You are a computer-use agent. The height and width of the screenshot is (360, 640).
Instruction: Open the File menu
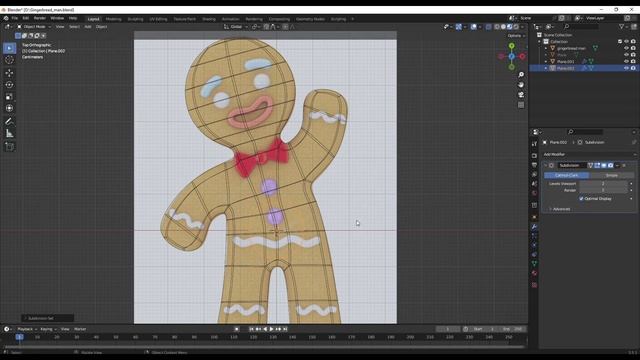click(15, 18)
